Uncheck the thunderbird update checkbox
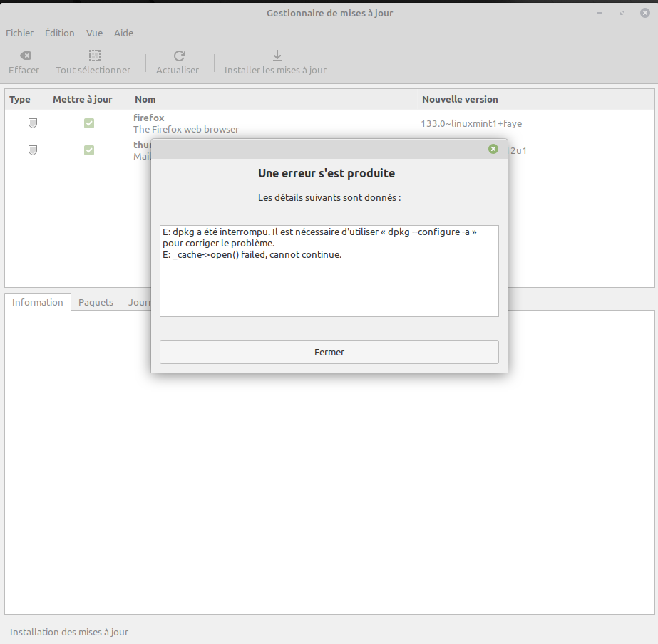The width and height of the screenshot is (658, 644). (89, 150)
